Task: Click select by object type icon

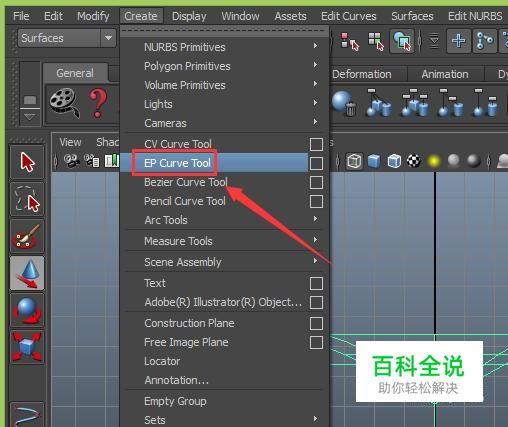Action: 376,41
